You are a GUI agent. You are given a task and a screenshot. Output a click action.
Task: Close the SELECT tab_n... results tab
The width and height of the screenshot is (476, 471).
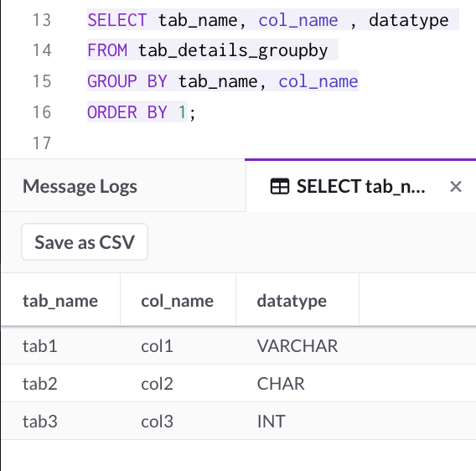coord(456,186)
